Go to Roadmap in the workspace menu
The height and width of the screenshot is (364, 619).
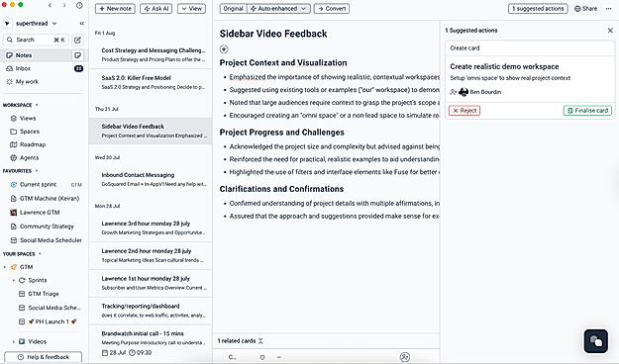click(x=33, y=144)
